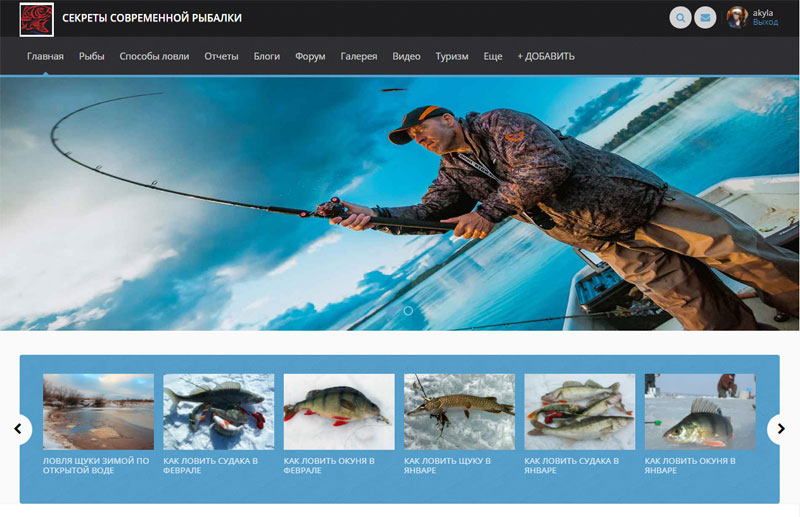
Task: Click the akyla user avatar
Action: tap(737, 17)
